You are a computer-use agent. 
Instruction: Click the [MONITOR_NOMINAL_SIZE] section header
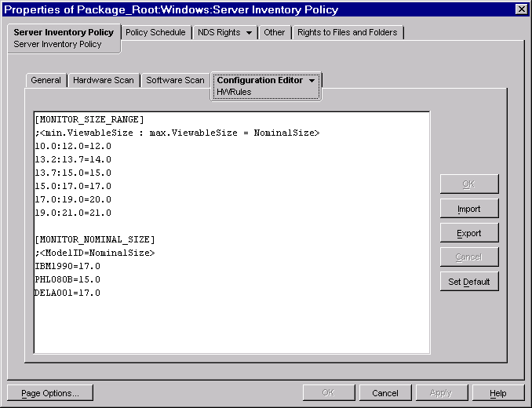(95, 239)
